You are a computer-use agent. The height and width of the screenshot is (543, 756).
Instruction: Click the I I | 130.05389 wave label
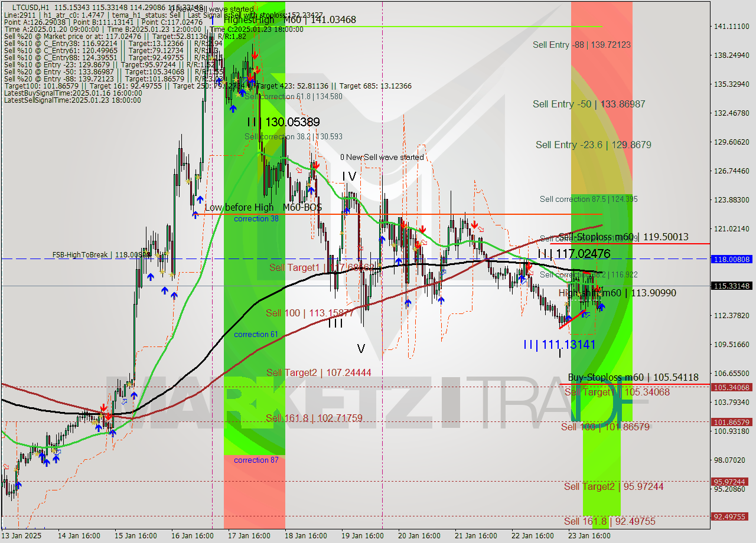click(x=283, y=122)
